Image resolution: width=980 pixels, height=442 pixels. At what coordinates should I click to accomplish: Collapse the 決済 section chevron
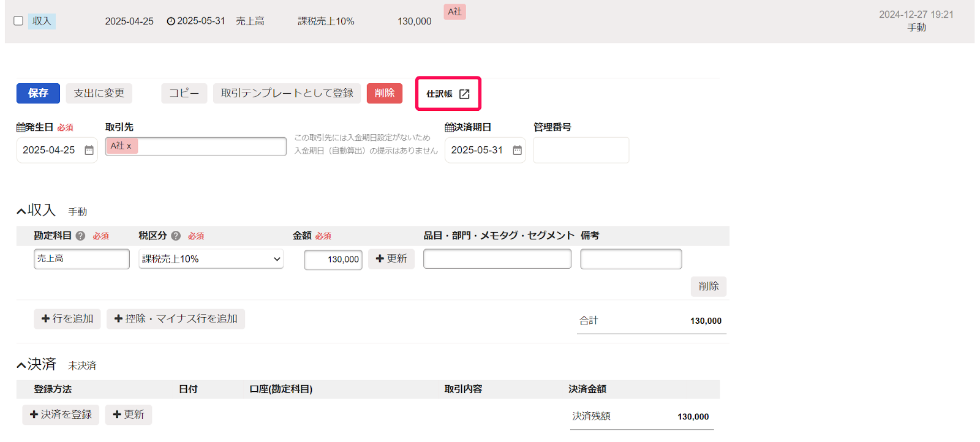(x=21, y=365)
